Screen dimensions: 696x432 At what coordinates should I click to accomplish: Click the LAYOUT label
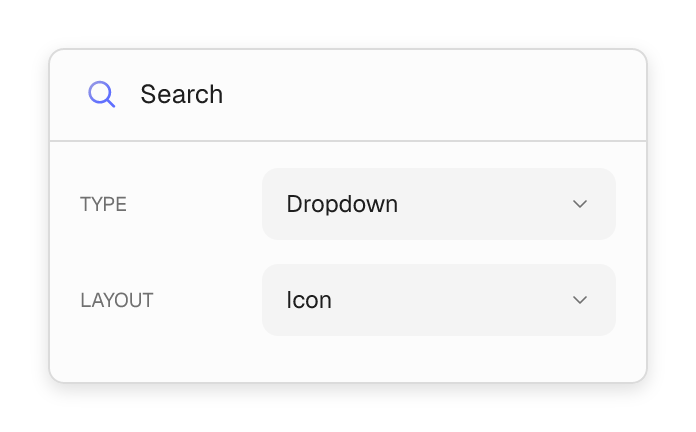(x=117, y=300)
